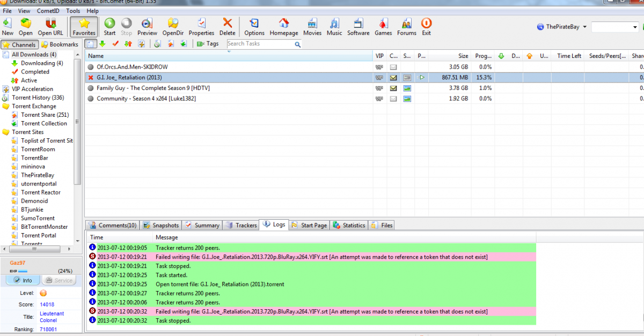644x336 pixels.
Task: Switch to the Channels panel
Action: point(20,44)
